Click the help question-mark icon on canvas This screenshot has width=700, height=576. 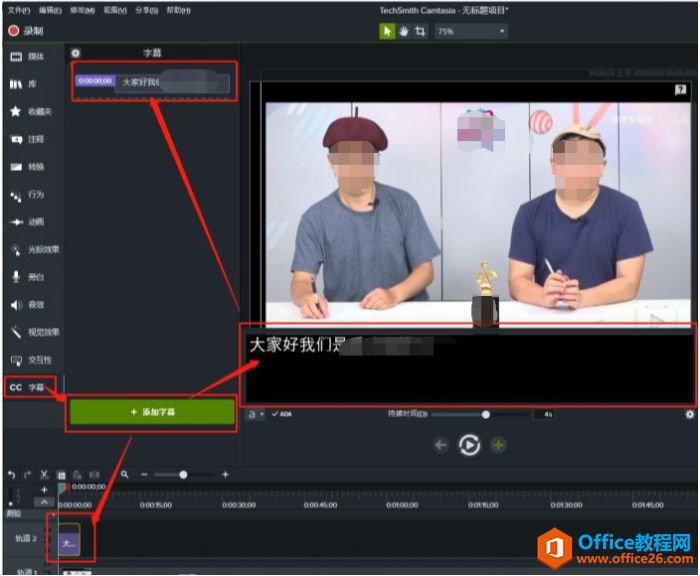pyautogui.click(x=680, y=90)
